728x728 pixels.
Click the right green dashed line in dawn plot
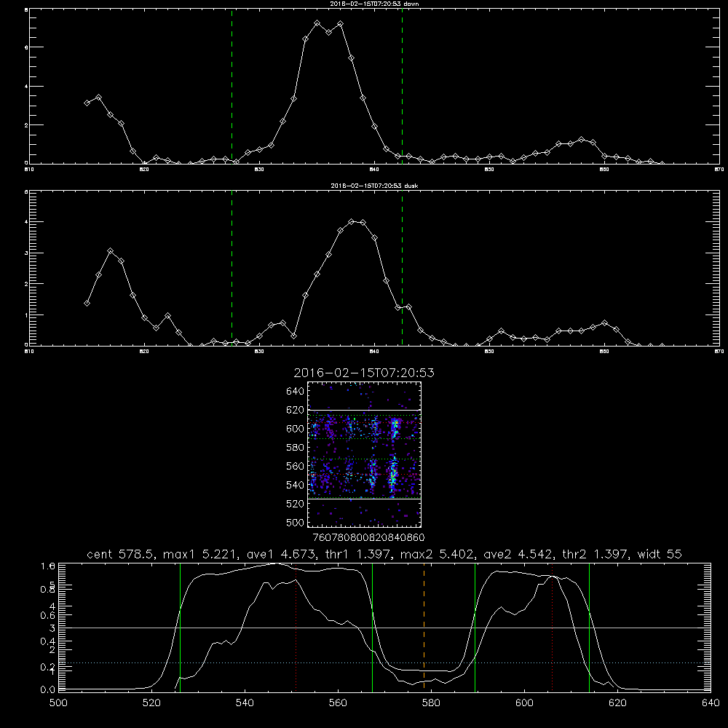click(x=402, y=87)
